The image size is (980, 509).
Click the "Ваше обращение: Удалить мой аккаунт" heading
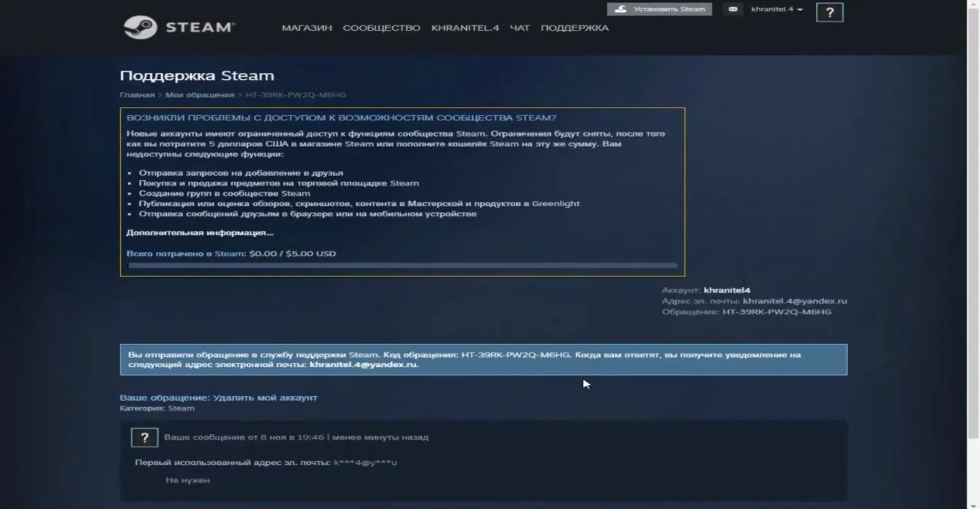pos(218,397)
